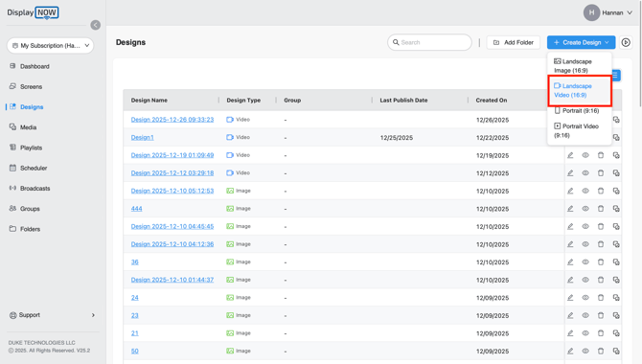Delete the 444 design
Image resolution: width=642 pixels, height=364 pixels.
(x=601, y=209)
